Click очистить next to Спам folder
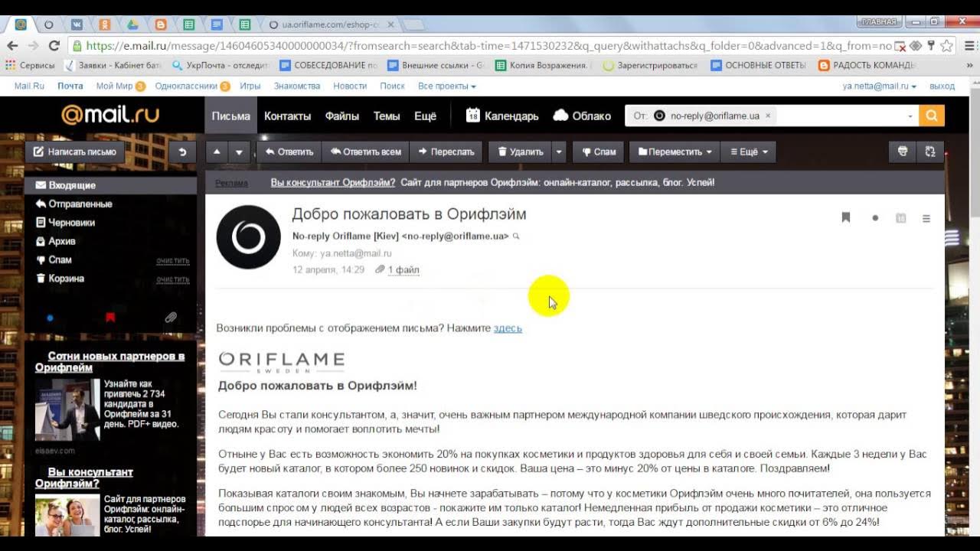Viewport: 980px width, 551px height. coord(172,260)
